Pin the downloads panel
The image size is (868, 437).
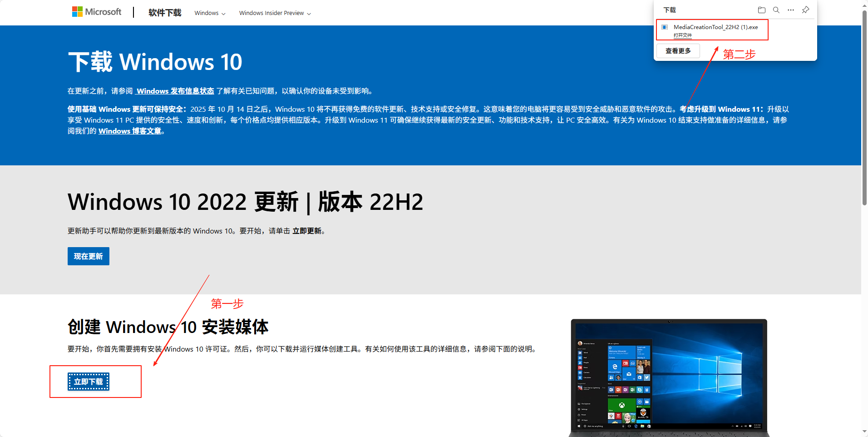805,10
